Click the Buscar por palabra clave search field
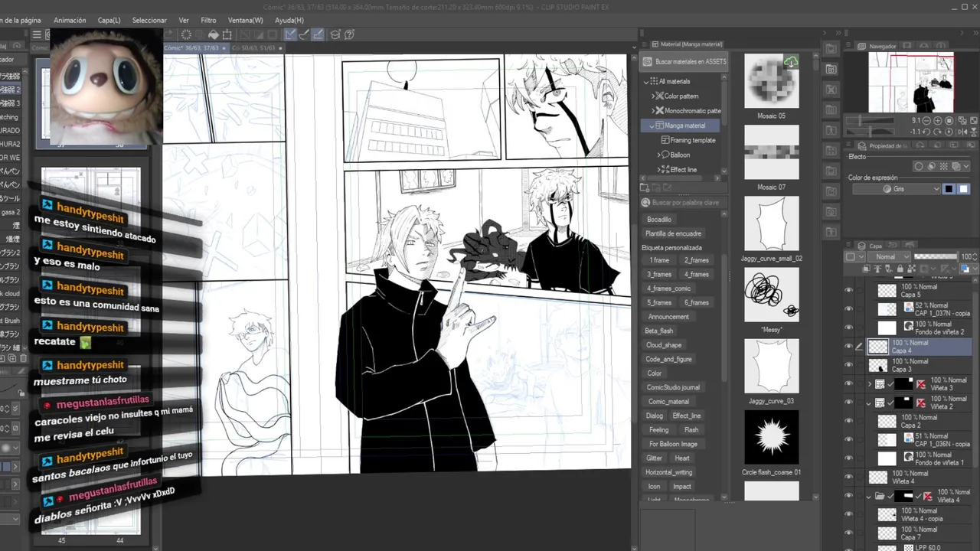This screenshot has width=980, height=551. [x=684, y=203]
